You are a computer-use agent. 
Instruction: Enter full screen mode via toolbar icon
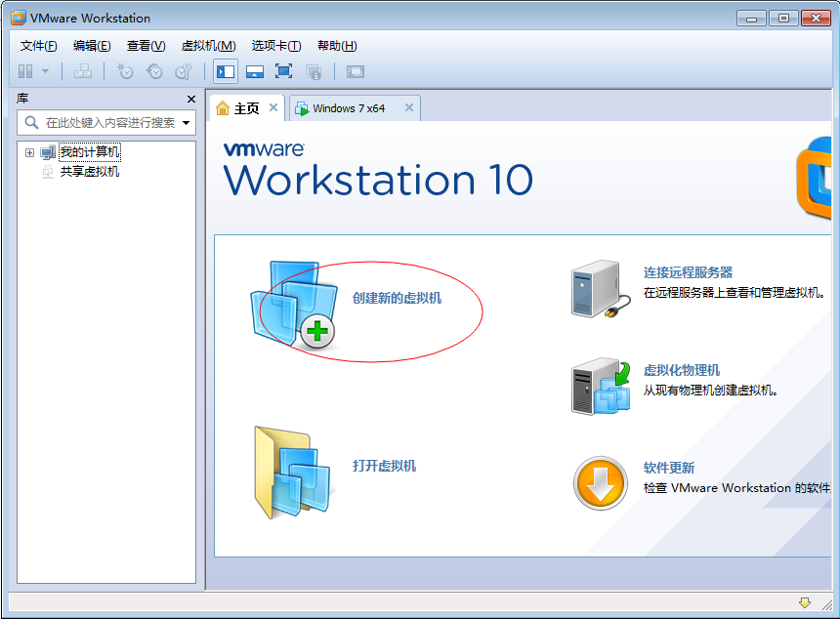283,71
